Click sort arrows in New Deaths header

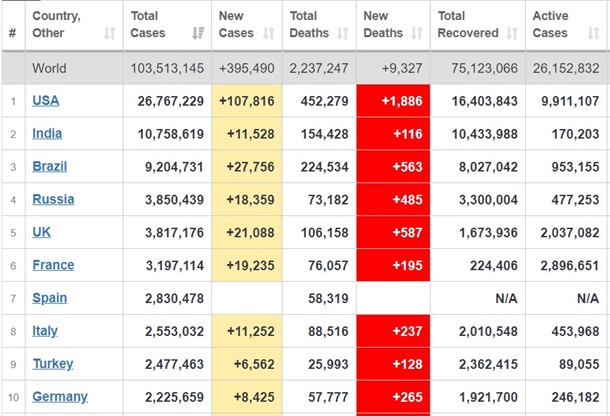(415, 33)
